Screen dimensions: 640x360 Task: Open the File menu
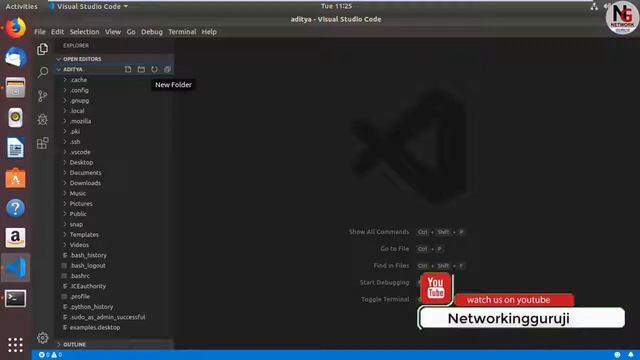[x=40, y=32]
